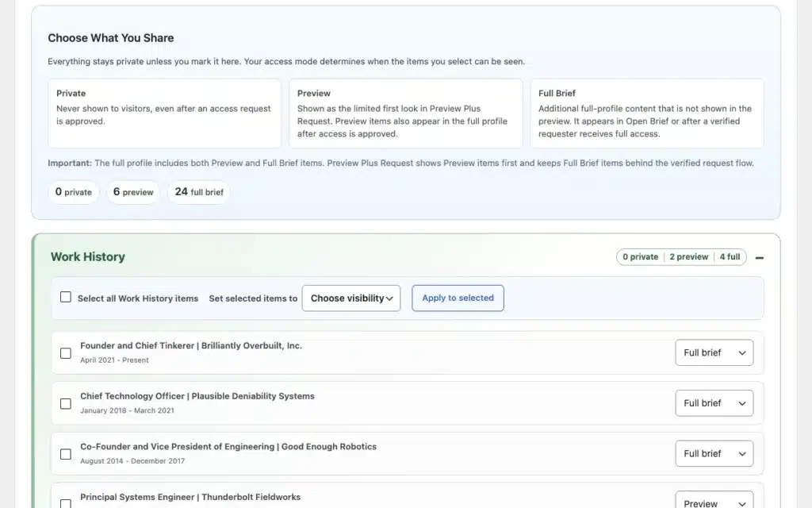Tick checkbox for Principal Systems Engineer row
Screen dimensions: 812x508
point(66,502)
